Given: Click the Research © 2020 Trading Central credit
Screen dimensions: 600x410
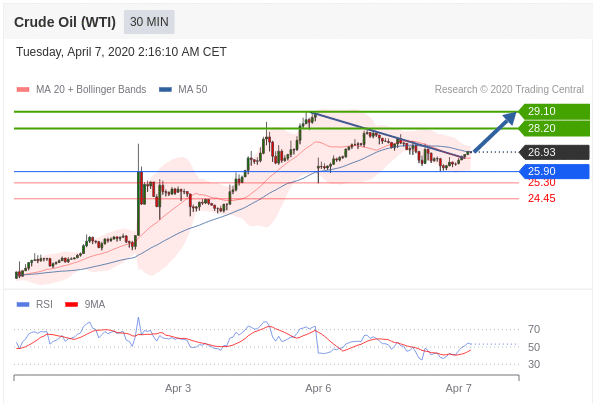Looking at the screenshot, I should (x=509, y=90).
